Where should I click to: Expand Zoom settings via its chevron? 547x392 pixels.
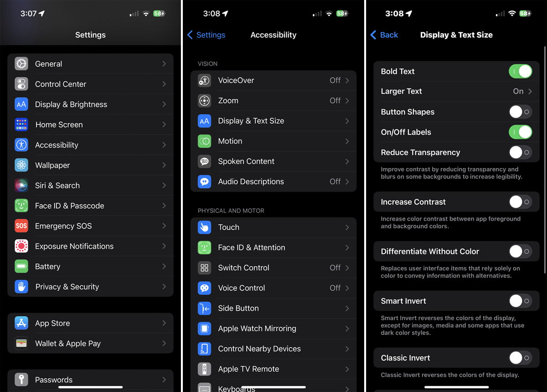pos(347,101)
